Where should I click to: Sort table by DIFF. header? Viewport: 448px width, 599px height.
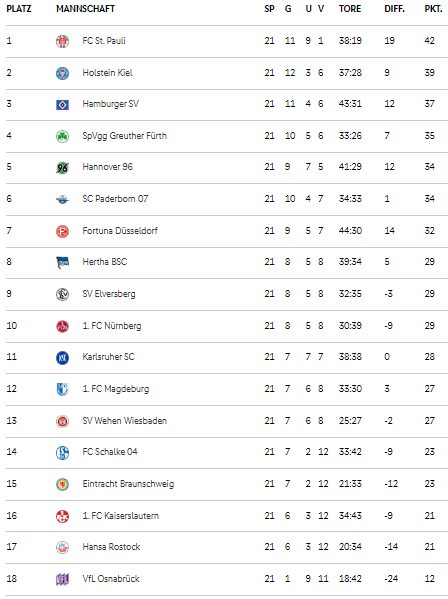pyautogui.click(x=395, y=8)
